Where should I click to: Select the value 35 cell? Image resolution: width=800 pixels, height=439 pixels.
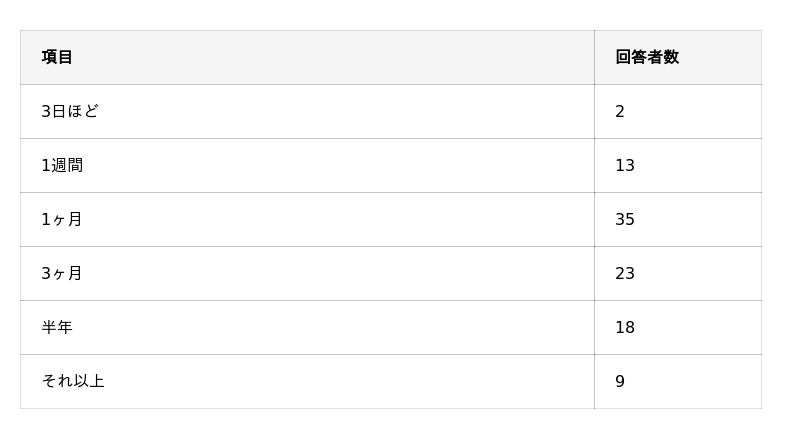coord(625,219)
